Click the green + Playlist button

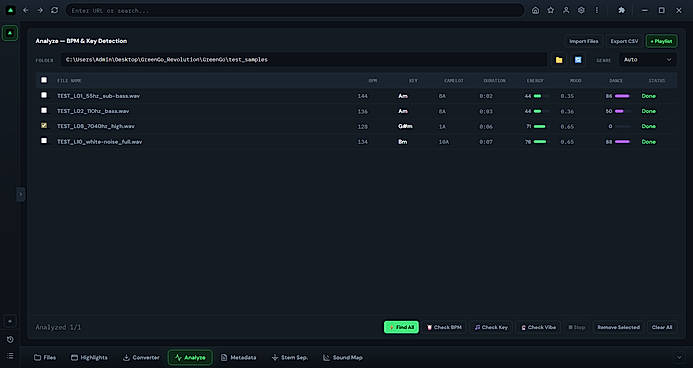coord(662,41)
